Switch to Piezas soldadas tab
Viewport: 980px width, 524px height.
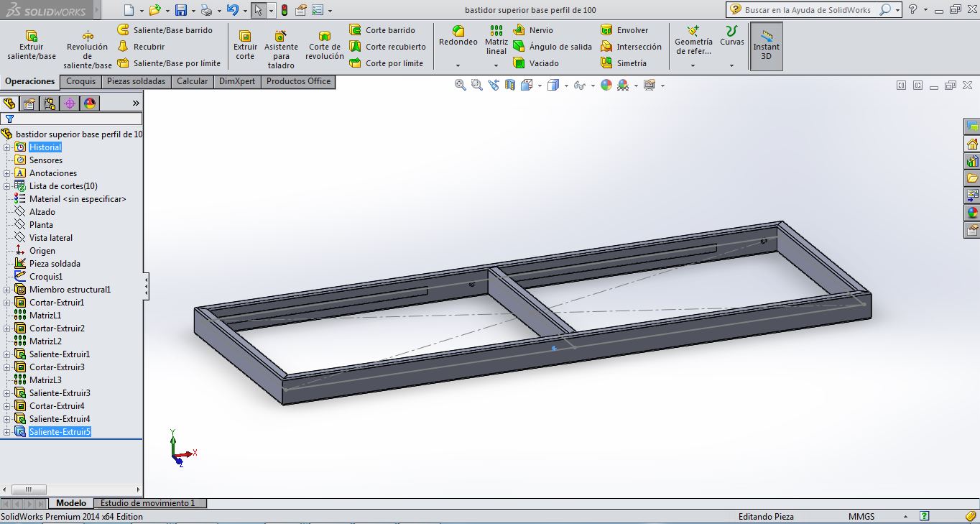[136, 81]
